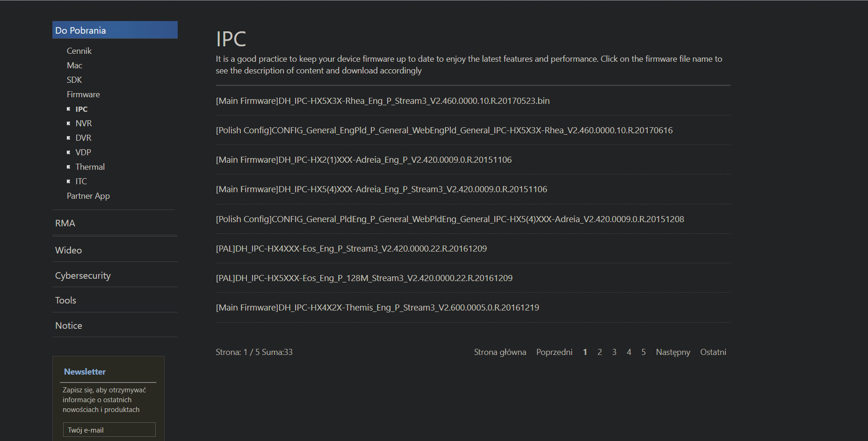Select NVR firmware category

(84, 123)
